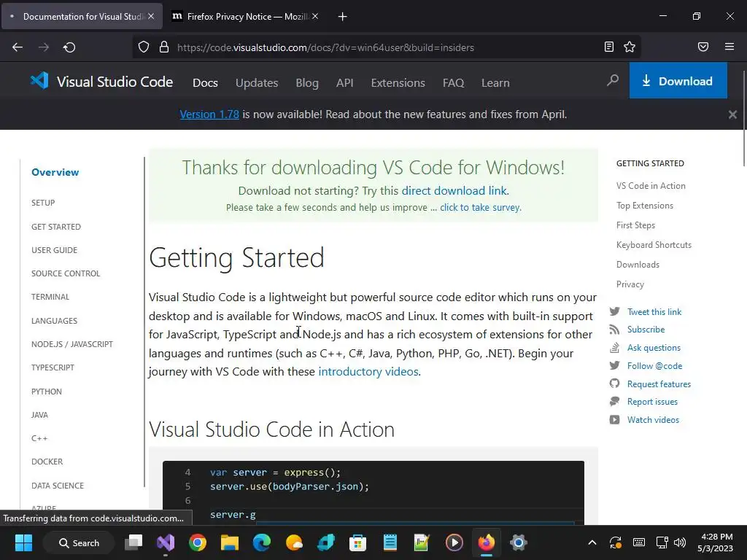Open the introductory videos link

368,371
